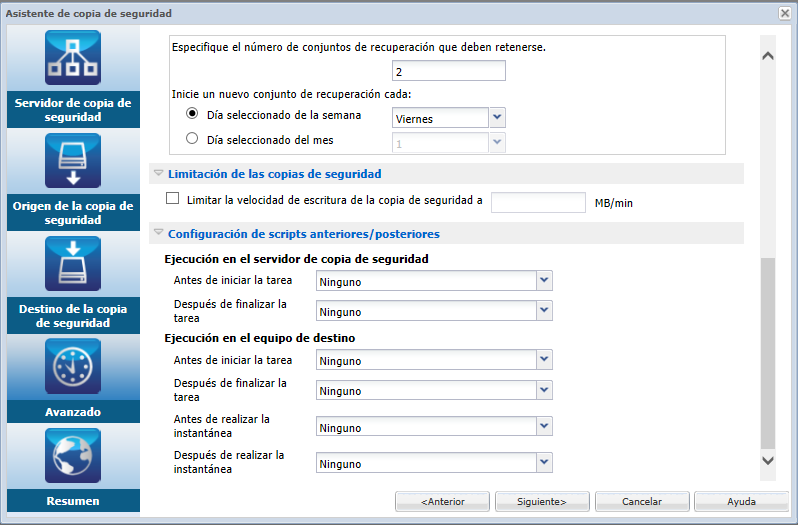Open Ayuda help button

741,502
